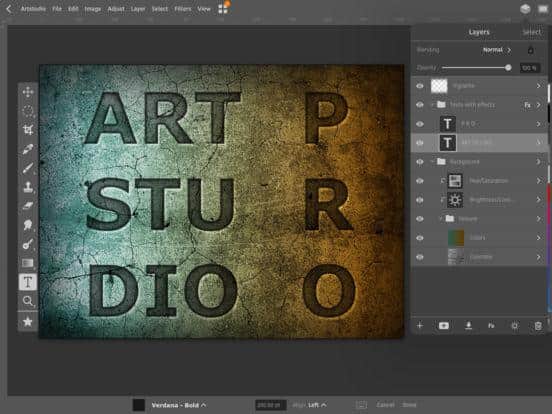
Task: Click the Select button in Layers panel
Action: (x=532, y=32)
